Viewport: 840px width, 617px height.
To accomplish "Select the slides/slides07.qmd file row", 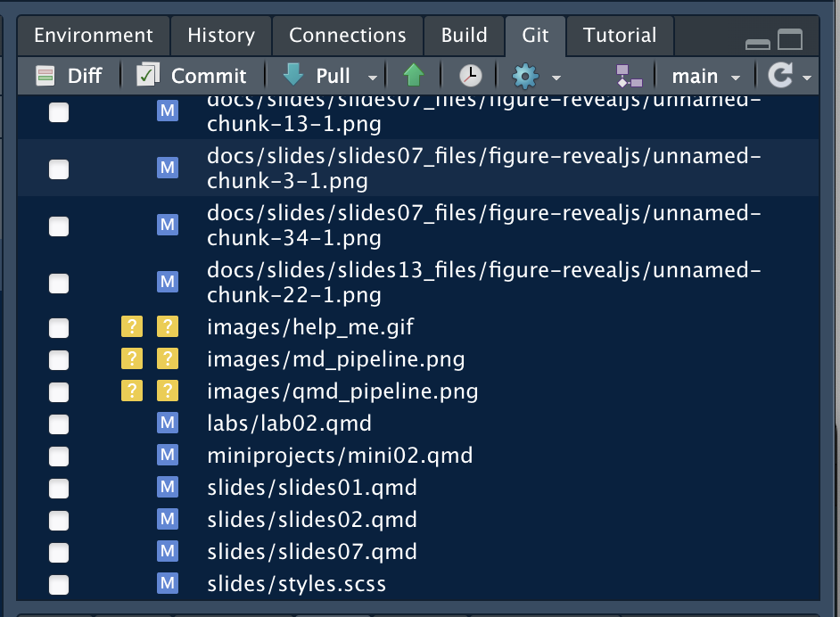I will click(x=312, y=552).
